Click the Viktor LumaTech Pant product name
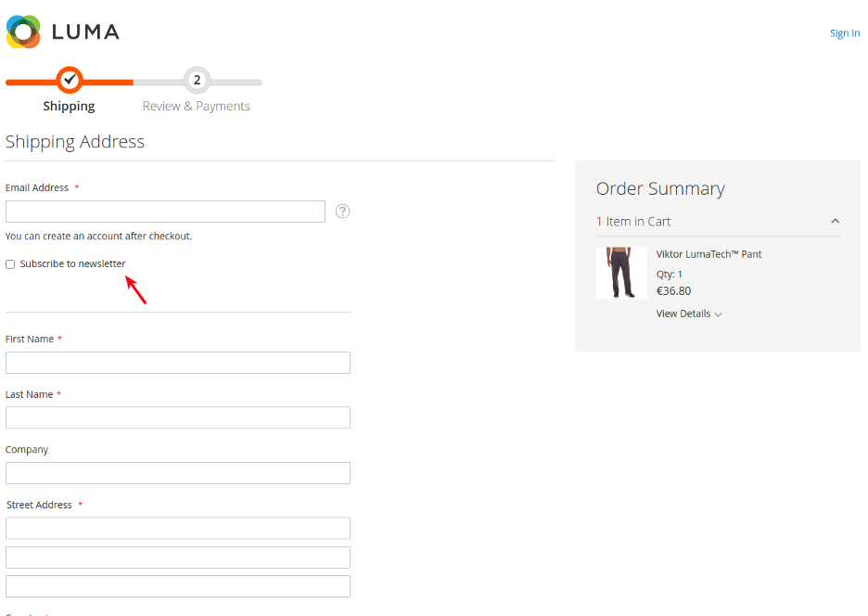The width and height of the screenshot is (868, 616). [x=708, y=254]
